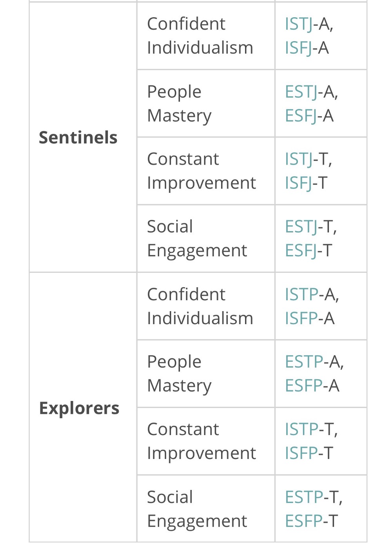392x546 pixels.
Task: Click the ESTP link in ESTP-T
Action: (x=304, y=497)
